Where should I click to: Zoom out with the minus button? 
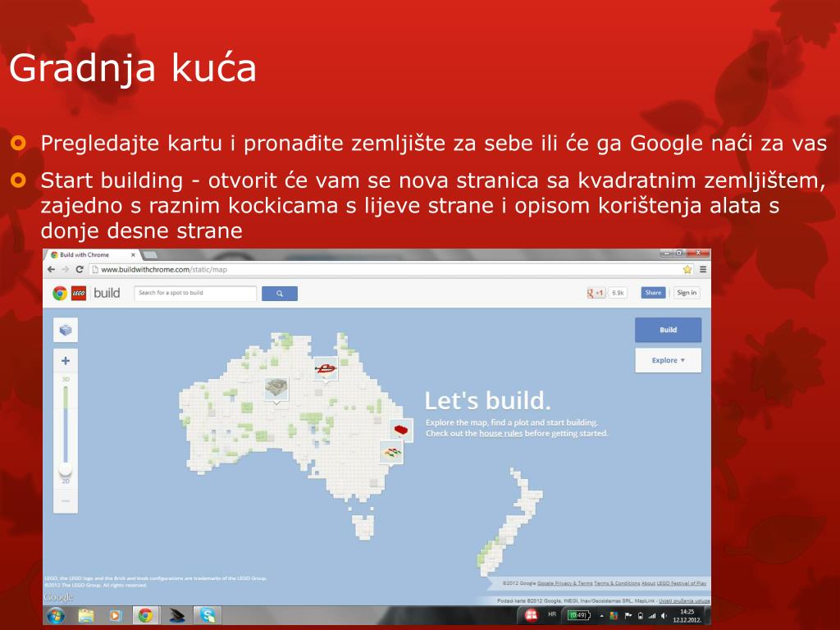click(x=66, y=501)
